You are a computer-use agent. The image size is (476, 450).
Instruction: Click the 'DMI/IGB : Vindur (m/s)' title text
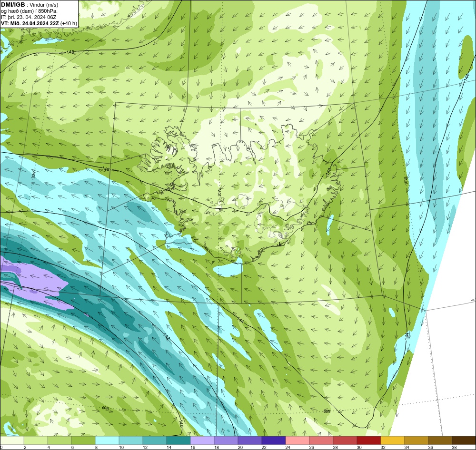[30, 5]
